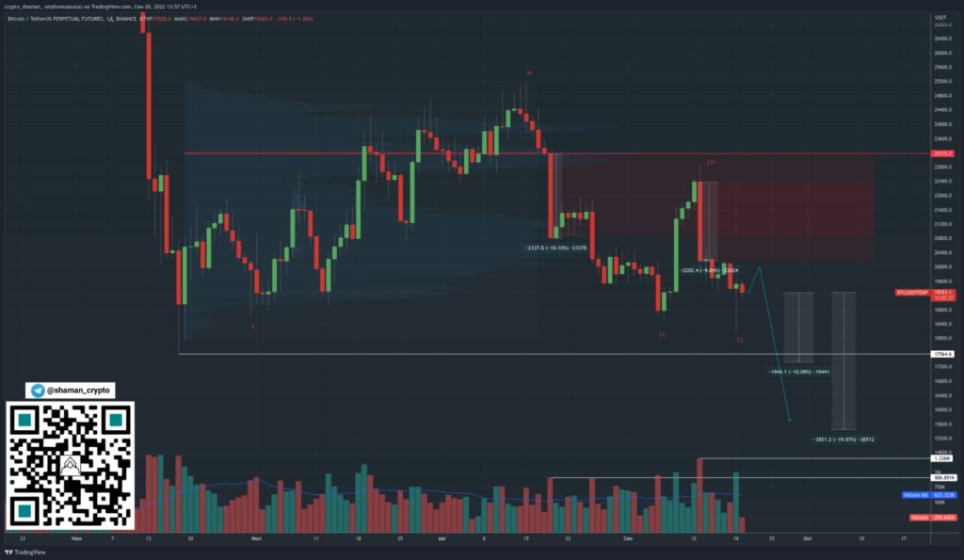Click the USDT currency label above the price axis
964x560 pixels.
click(x=937, y=17)
